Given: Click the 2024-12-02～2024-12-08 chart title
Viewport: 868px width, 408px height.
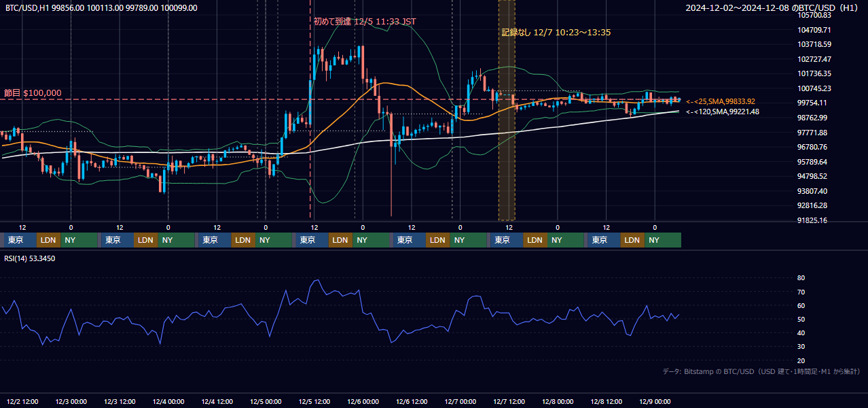Looking at the screenshot, I should tap(772, 8).
